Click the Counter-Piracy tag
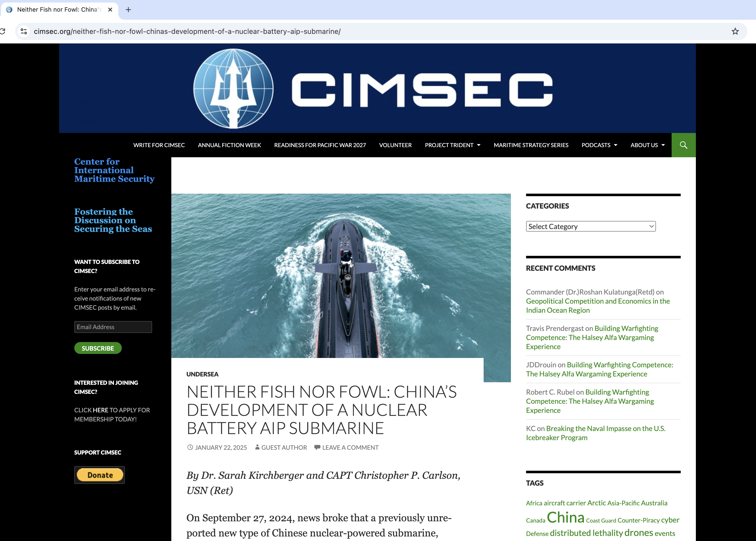The width and height of the screenshot is (756, 541). (x=639, y=520)
